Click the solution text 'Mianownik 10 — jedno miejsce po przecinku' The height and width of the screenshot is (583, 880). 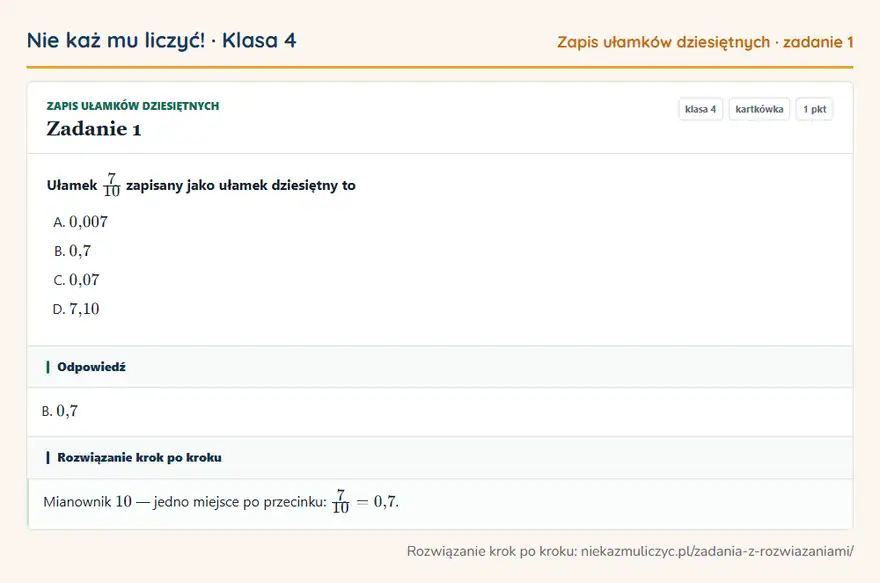(185, 501)
